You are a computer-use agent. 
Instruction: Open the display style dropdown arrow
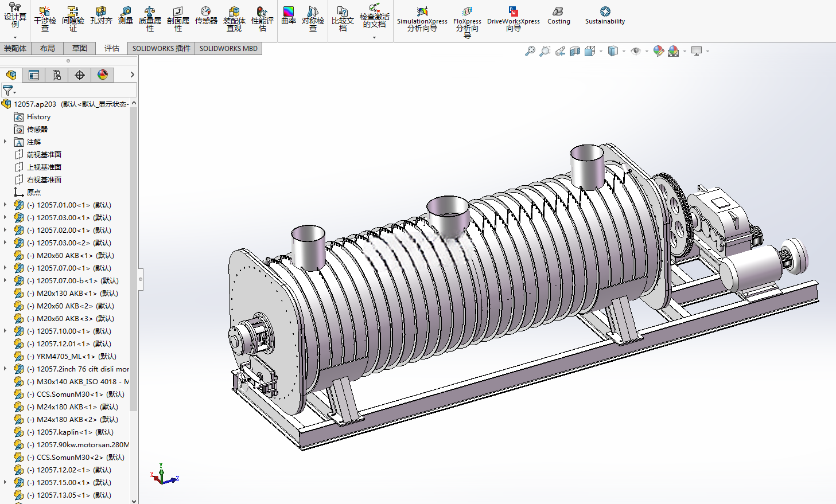click(624, 52)
